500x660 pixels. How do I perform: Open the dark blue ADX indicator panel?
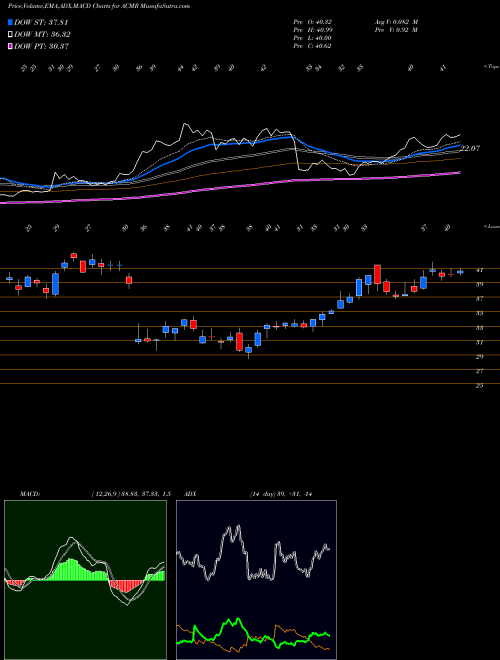pyautogui.click(x=256, y=580)
